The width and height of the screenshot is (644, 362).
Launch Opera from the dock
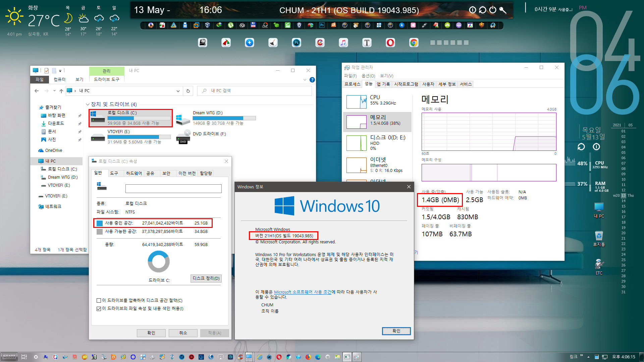390,43
